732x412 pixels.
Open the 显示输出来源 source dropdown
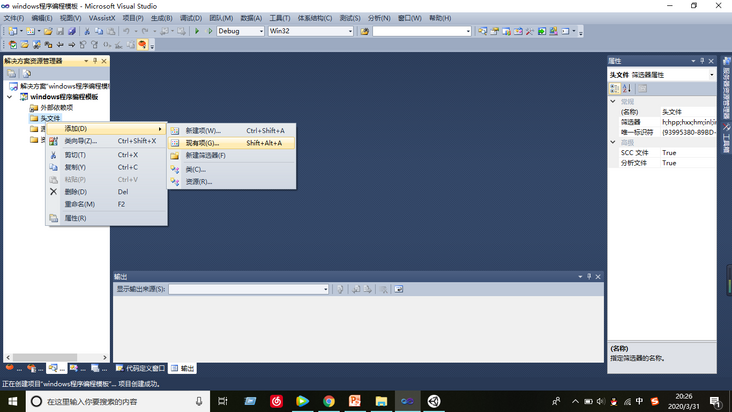(x=325, y=289)
